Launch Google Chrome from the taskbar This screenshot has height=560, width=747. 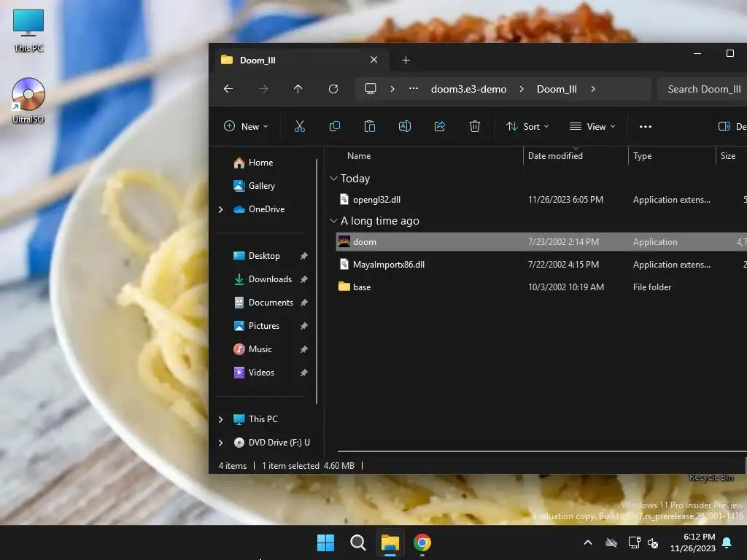click(422, 542)
